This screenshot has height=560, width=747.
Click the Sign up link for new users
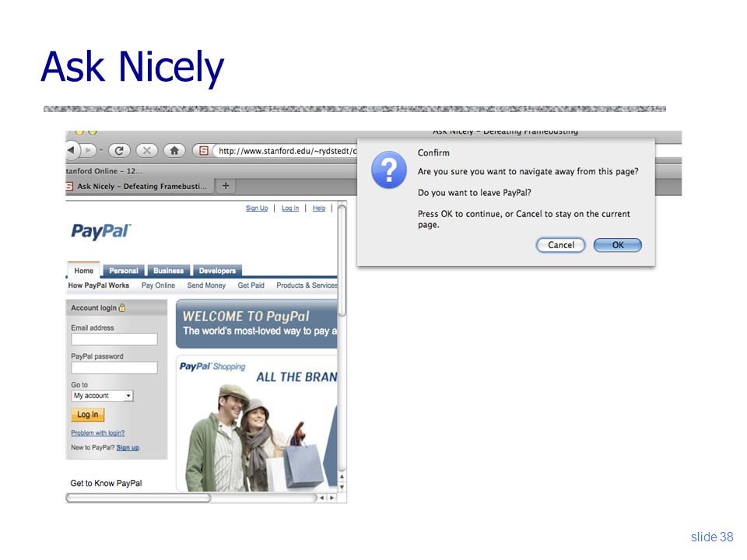[x=128, y=448]
